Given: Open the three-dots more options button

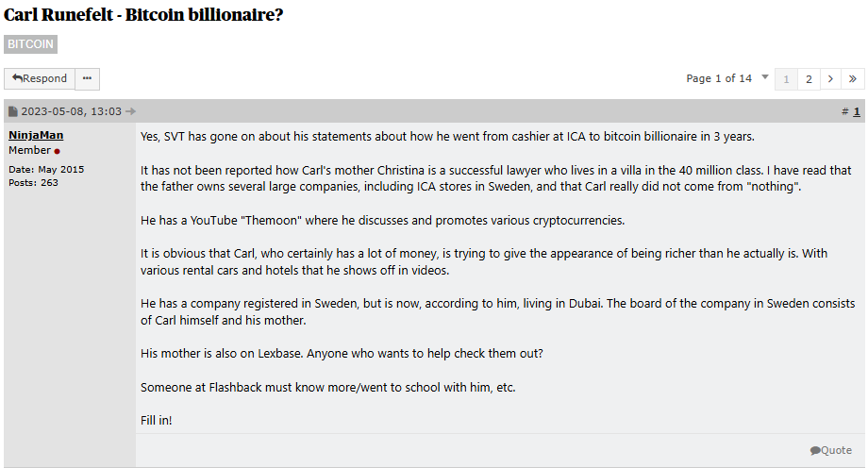Looking at the screenshot, I should (87, 79).
